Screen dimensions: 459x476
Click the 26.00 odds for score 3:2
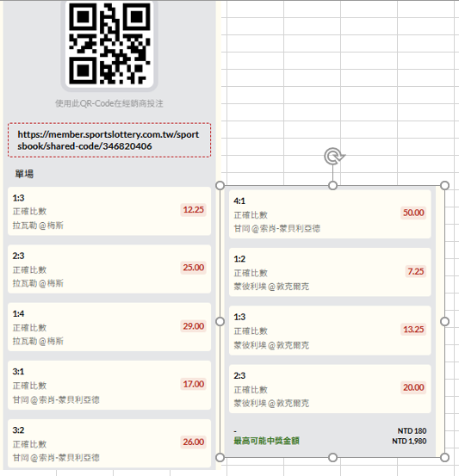[194, 442]
